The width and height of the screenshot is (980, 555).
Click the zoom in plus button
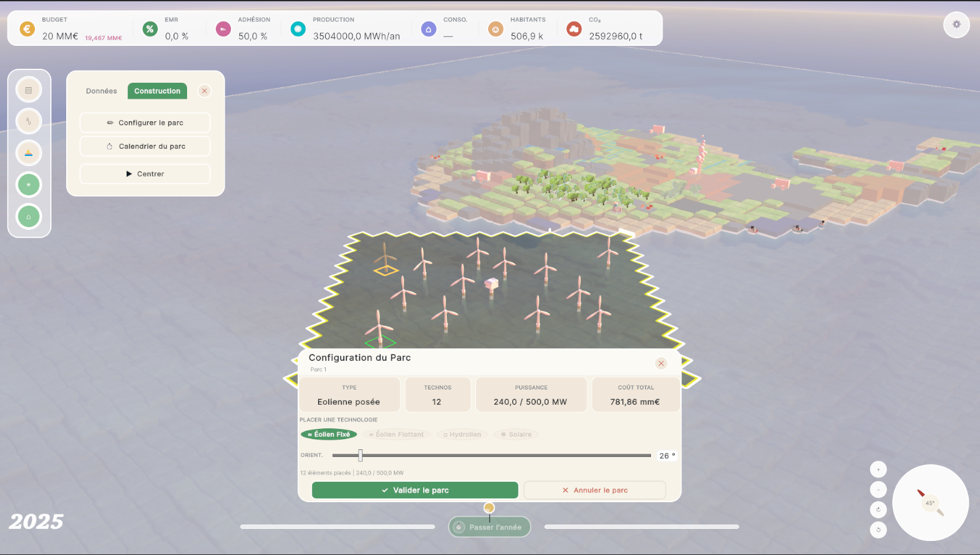pyautogui.click(x=878, y=470)
